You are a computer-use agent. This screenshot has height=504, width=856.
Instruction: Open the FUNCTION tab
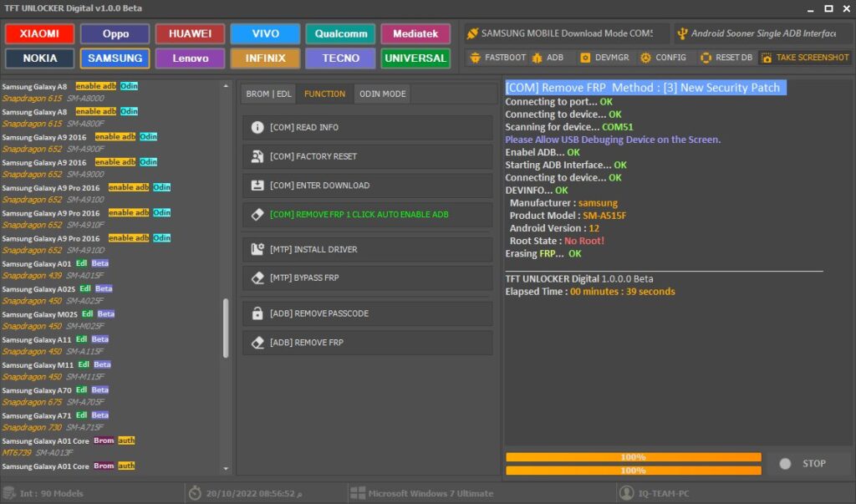click(325, 94)
